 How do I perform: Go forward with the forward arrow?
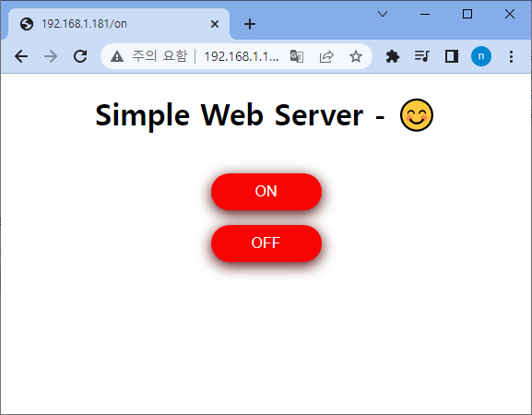click(x=51, y=56)
